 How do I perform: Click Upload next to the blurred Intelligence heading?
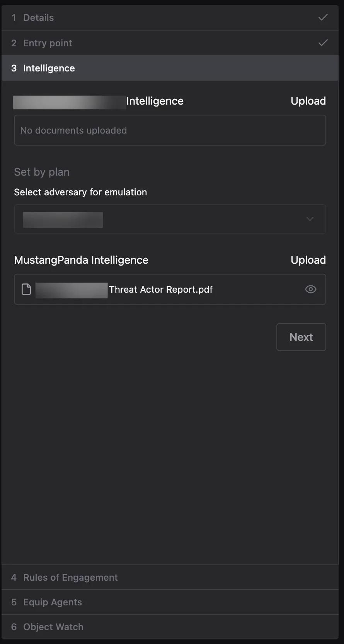click(308, 101)
